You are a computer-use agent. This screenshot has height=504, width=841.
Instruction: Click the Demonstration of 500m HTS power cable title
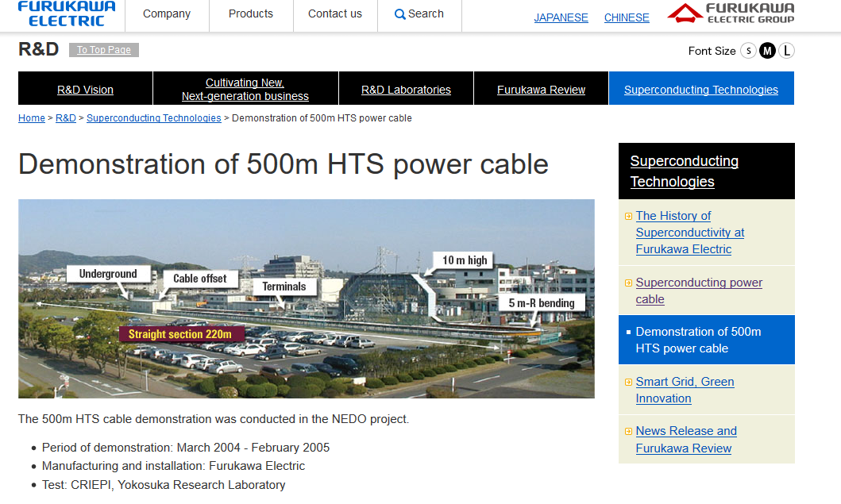pyautogui.click(x=284, y=164)
